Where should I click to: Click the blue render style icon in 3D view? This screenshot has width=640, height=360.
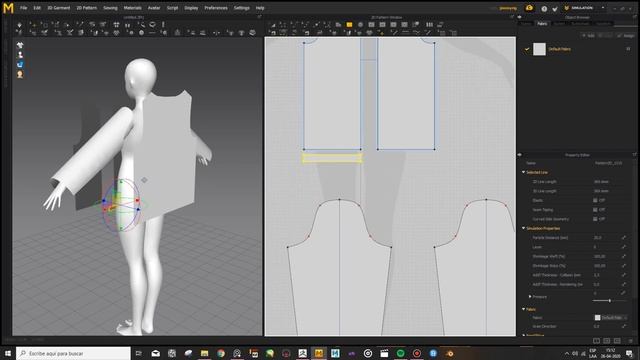coord(20,64)
